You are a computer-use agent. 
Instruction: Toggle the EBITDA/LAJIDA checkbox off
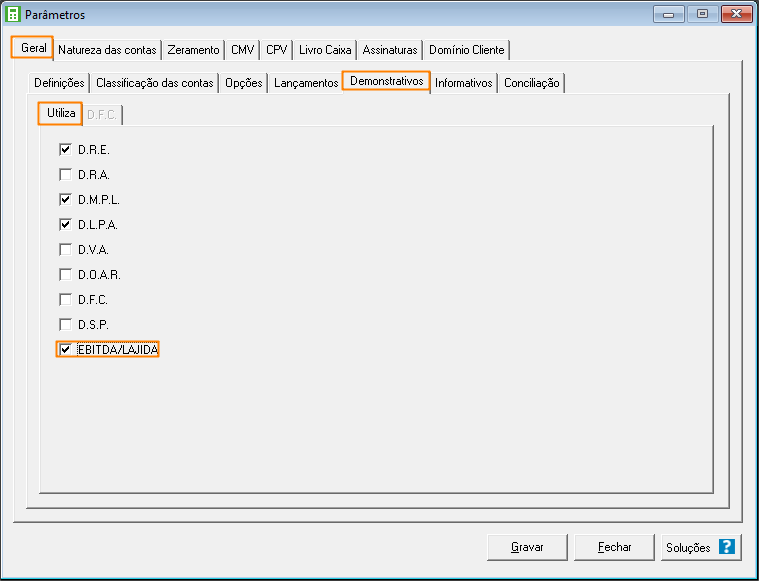point(66,350)
